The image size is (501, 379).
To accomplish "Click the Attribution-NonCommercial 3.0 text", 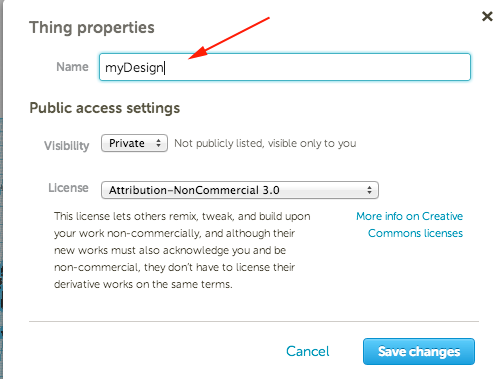I will coord(194,190).
